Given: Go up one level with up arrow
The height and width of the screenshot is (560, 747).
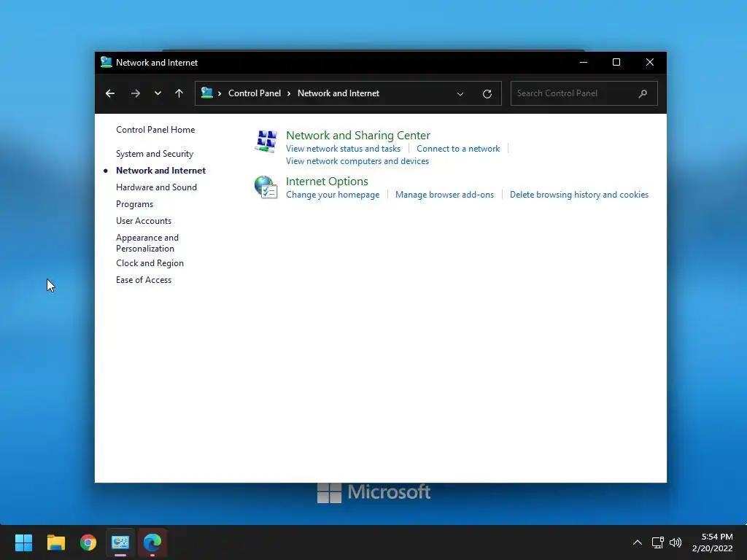Looking at the screenshot, I should pos(179,93).
